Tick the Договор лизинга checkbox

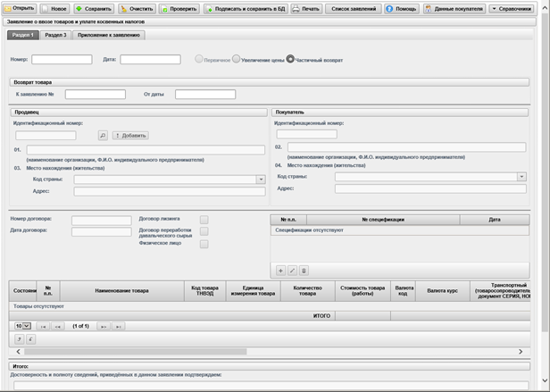tap(204, 219)
